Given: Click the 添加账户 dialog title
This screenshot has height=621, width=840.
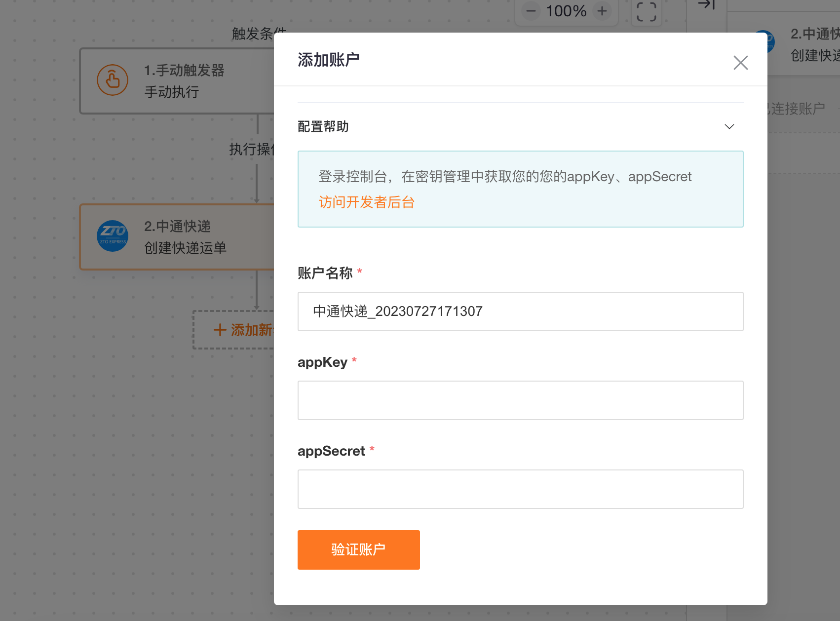Looking at the screenshot, I should pos(329,60).
